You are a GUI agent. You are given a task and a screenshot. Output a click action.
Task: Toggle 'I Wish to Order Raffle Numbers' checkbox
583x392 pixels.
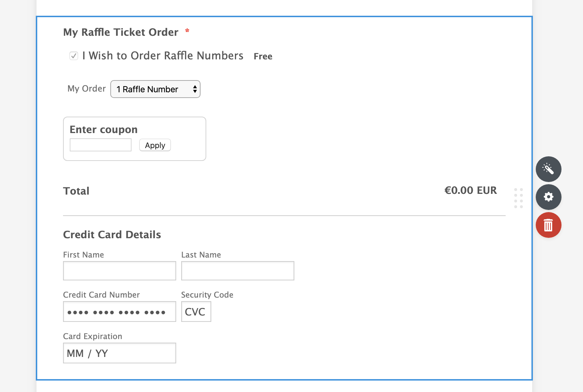tap(74, 56)
